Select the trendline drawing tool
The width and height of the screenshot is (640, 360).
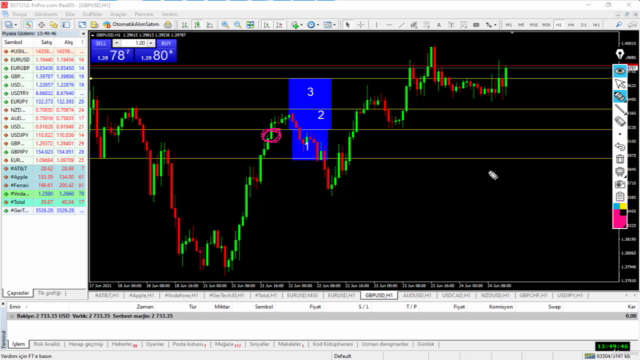[x=402, y=25]
